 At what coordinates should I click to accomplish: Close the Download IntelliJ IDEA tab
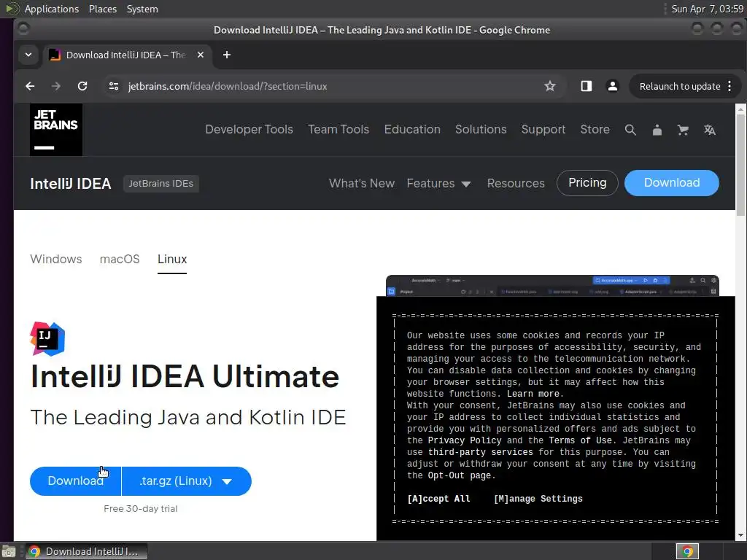[201, 55]
